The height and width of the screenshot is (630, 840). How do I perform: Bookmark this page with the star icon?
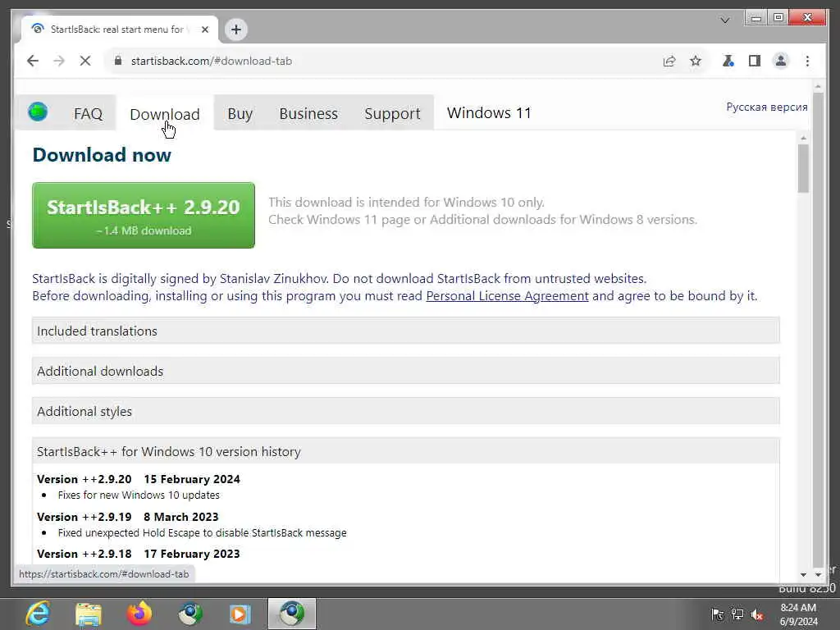696,61
